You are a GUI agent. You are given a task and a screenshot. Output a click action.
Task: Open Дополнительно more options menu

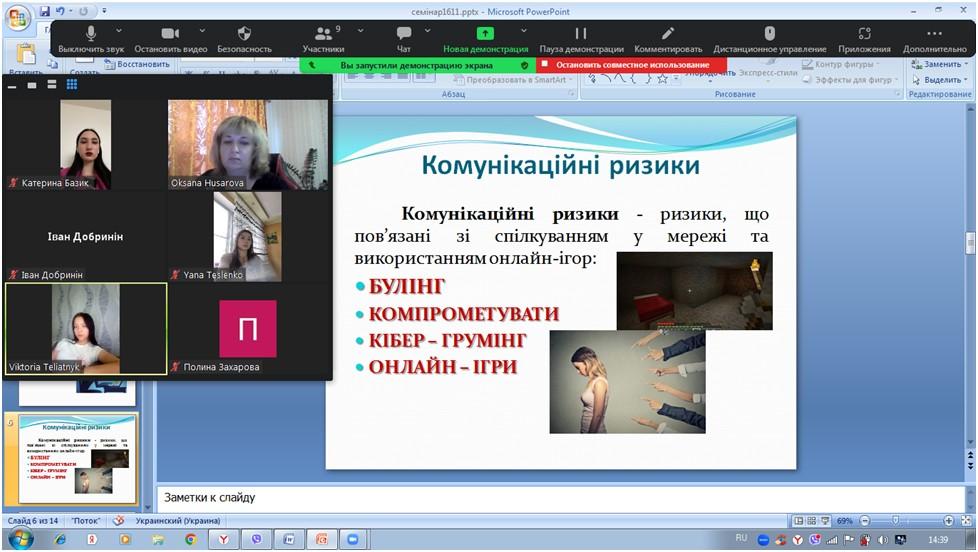pyautogui.click(x=934, y=35)
